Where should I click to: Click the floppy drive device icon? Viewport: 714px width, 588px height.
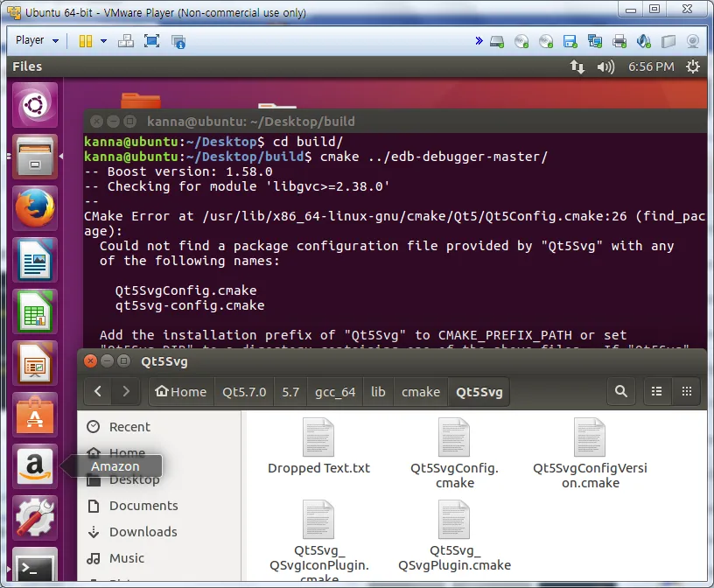pyautogui.click(x=570, y=42)
